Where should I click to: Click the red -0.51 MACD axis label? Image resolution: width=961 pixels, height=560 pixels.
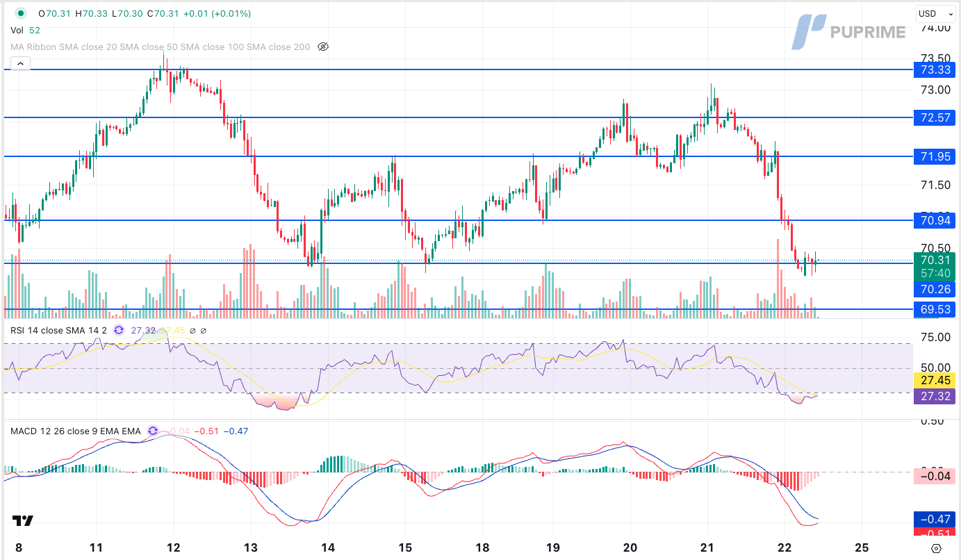pyautogui.click(x=935, y=532)
